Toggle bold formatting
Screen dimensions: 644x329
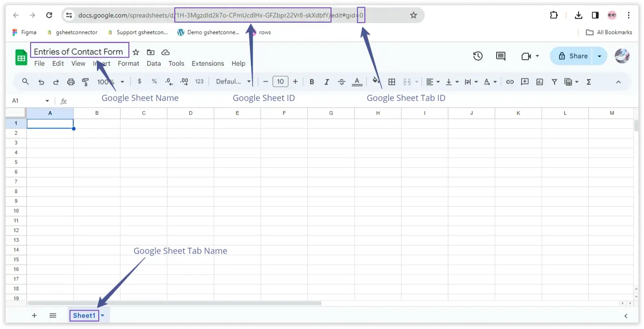tap(312, 82)
